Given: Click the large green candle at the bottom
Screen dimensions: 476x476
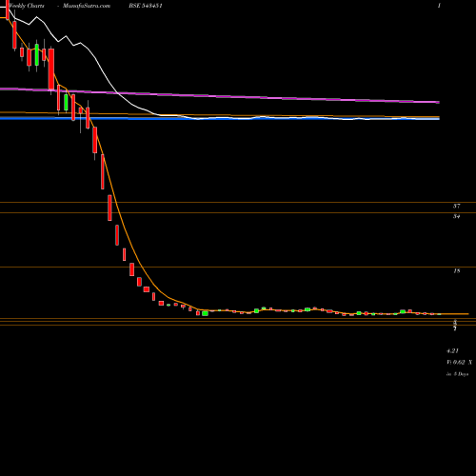Looking at the screenshot, I should pos(205,313).
